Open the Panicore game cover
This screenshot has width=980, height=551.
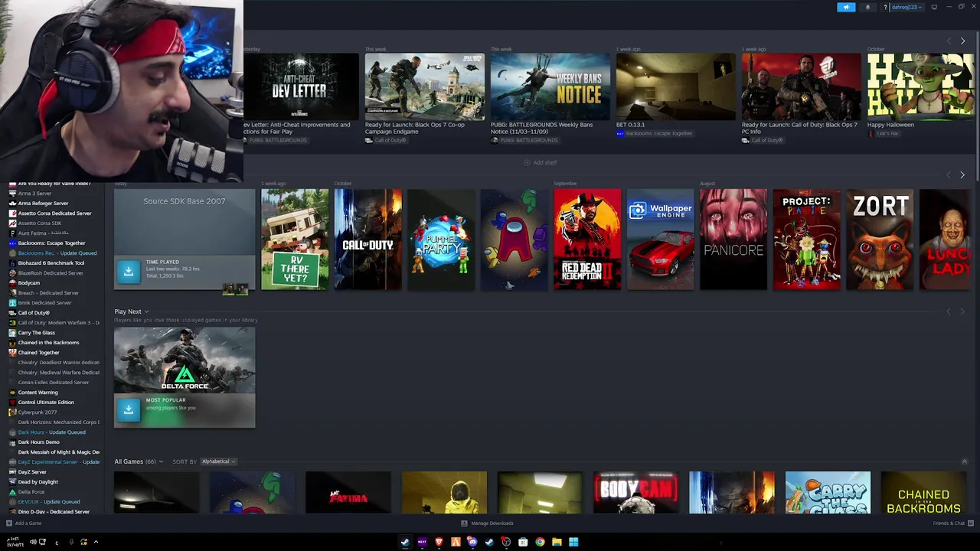click(x=733, y=240)
